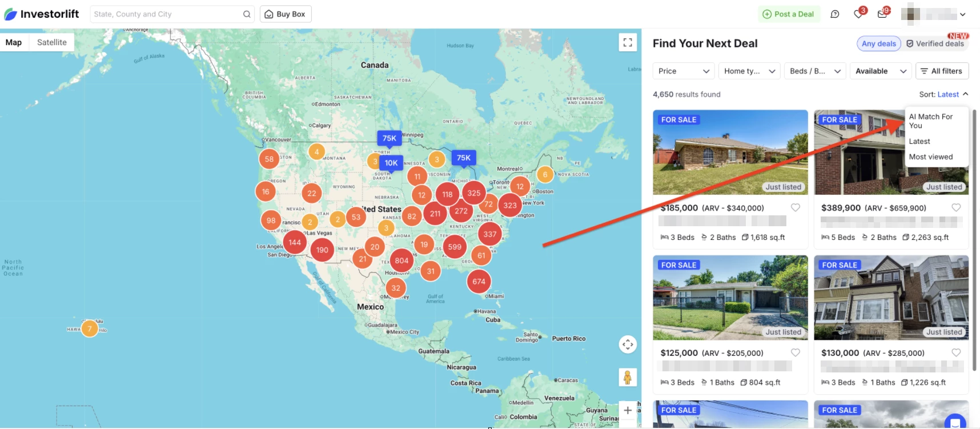
Task: Click the Hawaii 7 cluster
Action: pyautogui.click(x=90, y=328)
